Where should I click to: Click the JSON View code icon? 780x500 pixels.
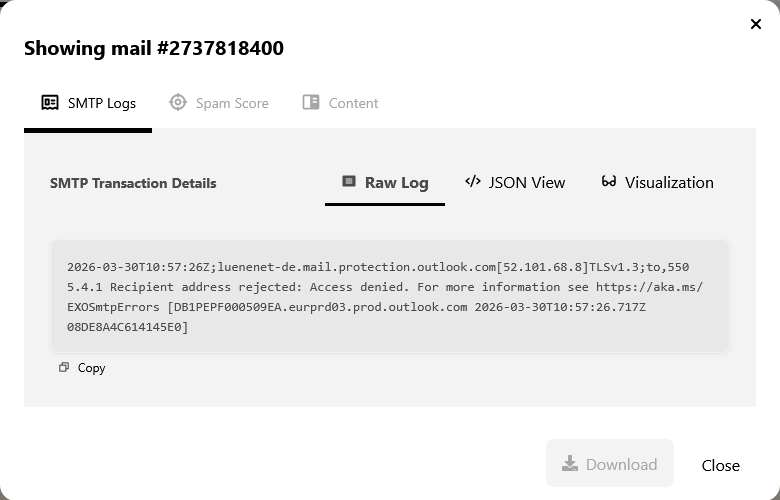pos(473,182)
